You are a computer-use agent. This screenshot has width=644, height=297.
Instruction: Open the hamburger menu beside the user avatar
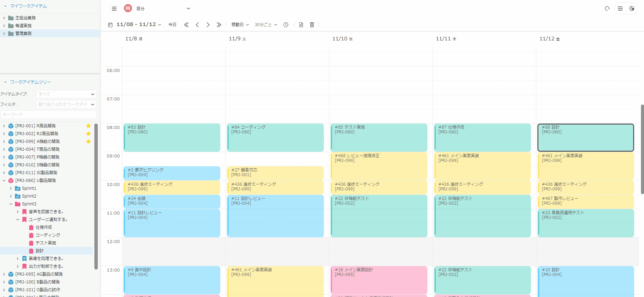pos(114,8)
